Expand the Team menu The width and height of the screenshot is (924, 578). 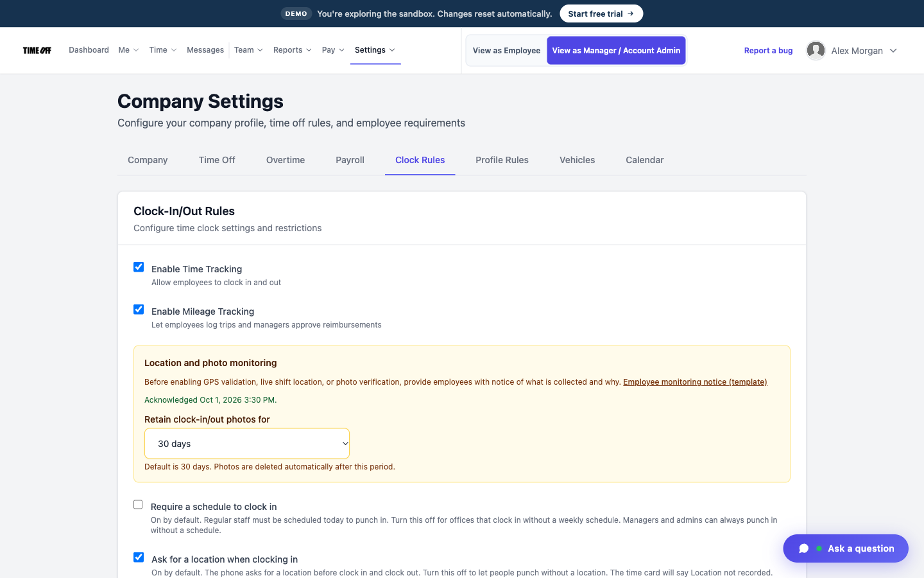coord(248,50)
